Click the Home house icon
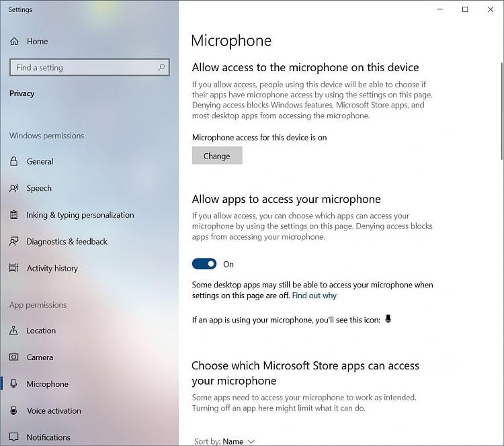The width and height of the screenshot is (504, 446). (x=14, y=41)
